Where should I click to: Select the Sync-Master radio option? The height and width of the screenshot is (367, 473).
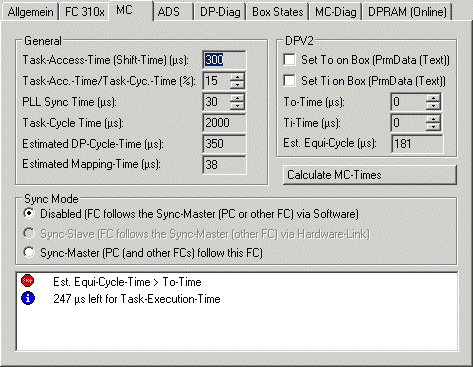[29, 252]
